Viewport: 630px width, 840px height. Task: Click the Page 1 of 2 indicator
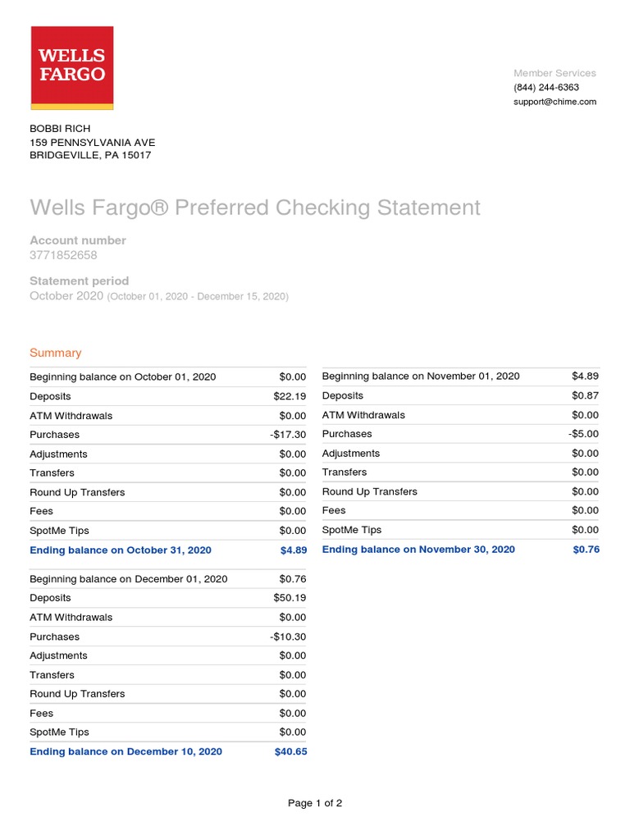[315, 803]
